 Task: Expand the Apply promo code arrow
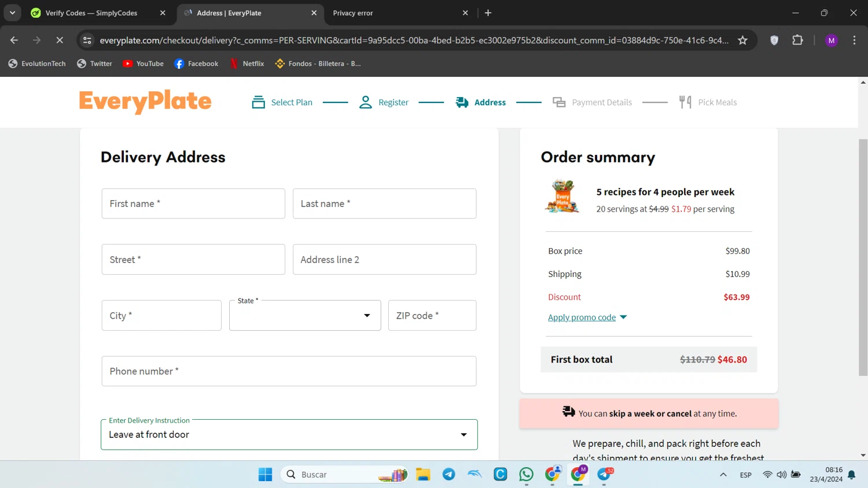coord(623,317)
